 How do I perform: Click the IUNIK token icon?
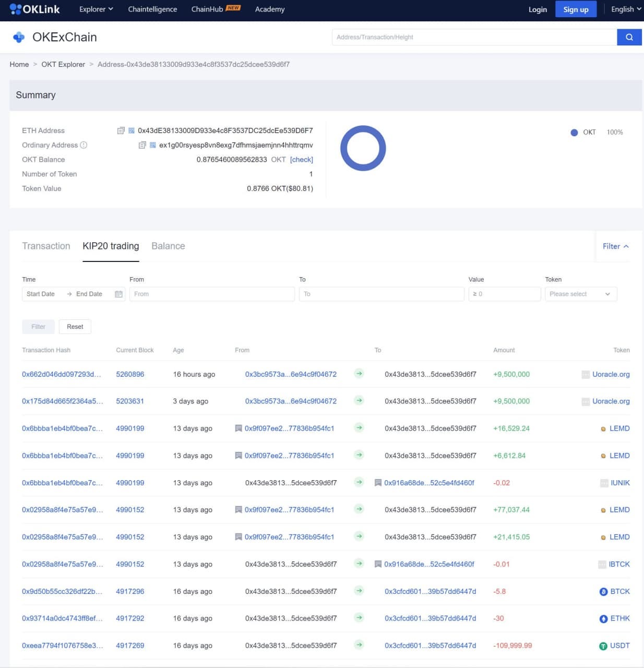coord(604,483)
